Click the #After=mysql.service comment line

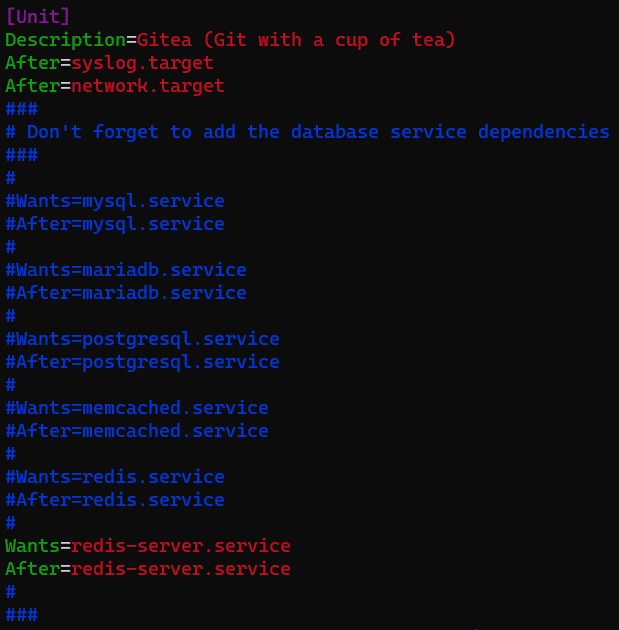pos(115,224)
